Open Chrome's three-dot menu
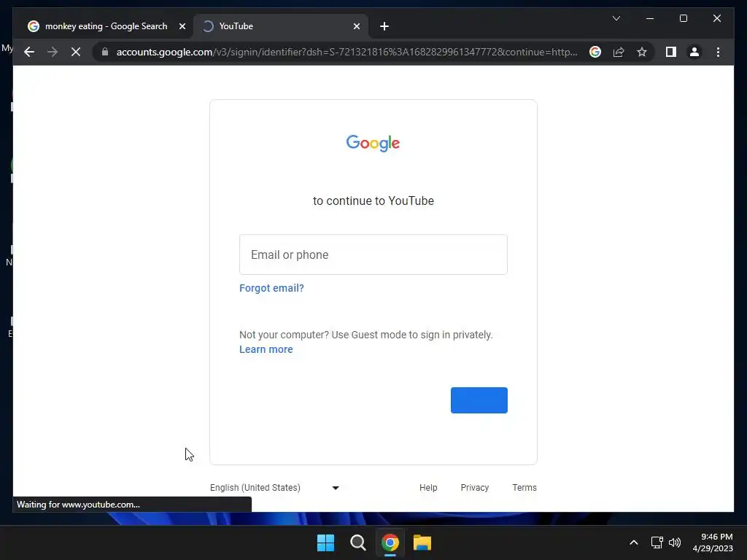Screen dimensions: 747x560 point(718,52)
